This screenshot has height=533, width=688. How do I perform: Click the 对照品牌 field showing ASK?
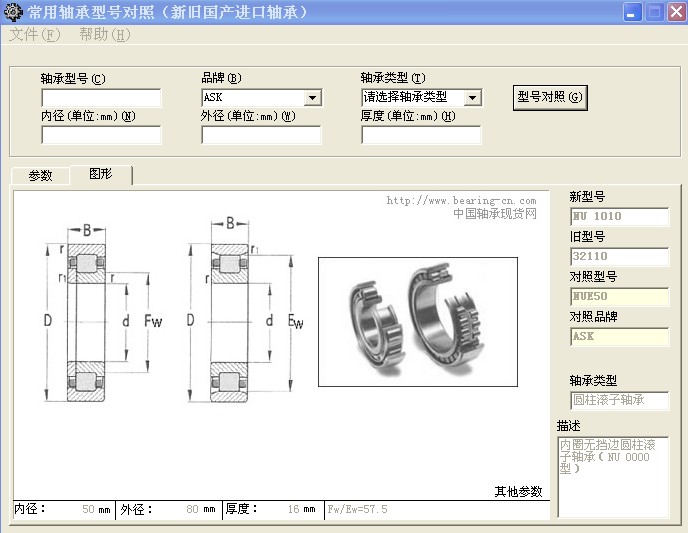[620, 336]
